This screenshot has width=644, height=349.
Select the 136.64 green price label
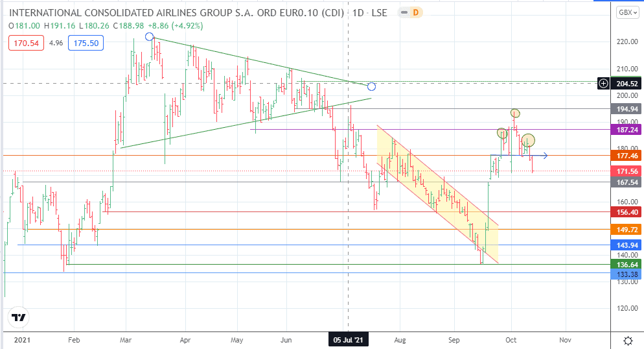coord(627,265)
